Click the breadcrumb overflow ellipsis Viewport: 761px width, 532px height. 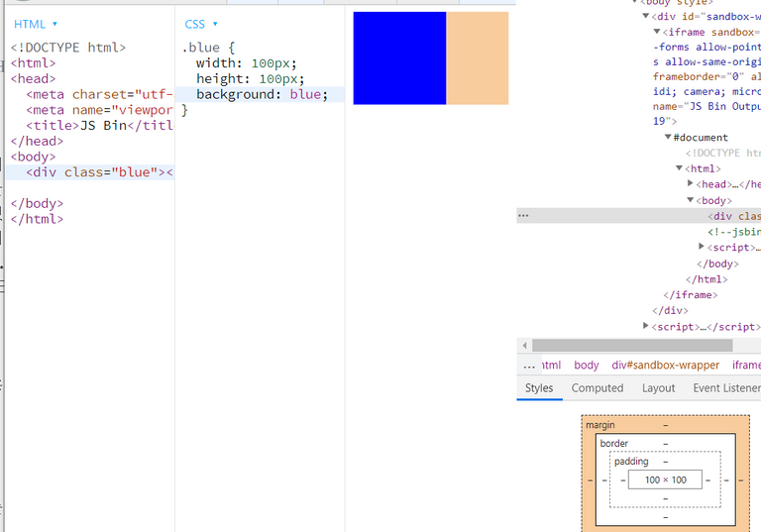pyautogui.click(x=529, y=366)
